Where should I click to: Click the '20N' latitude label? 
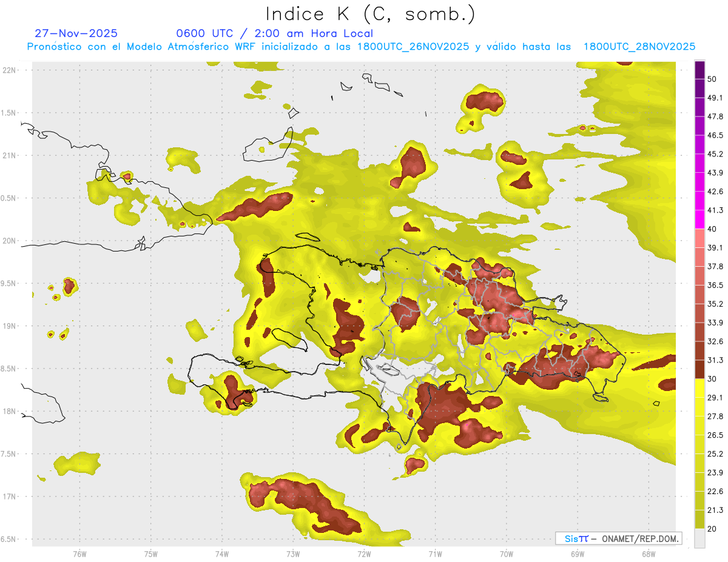coord(10,241)
